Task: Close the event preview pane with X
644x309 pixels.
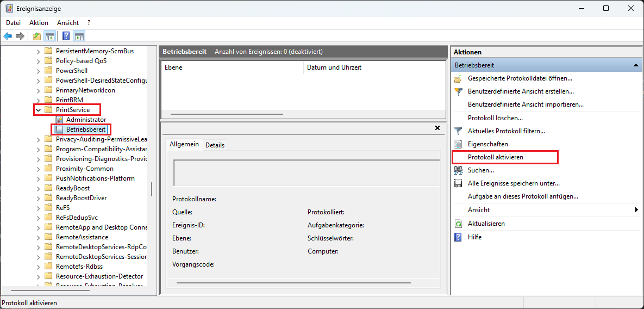Action: (437, 128)
